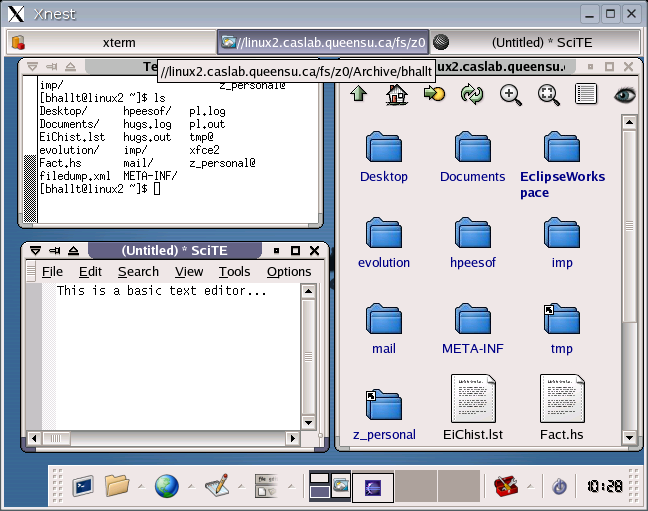This screenshot has height=511, width=648.
Task: Toggle hidden files with the eye icon
Action: click(625, 94)
